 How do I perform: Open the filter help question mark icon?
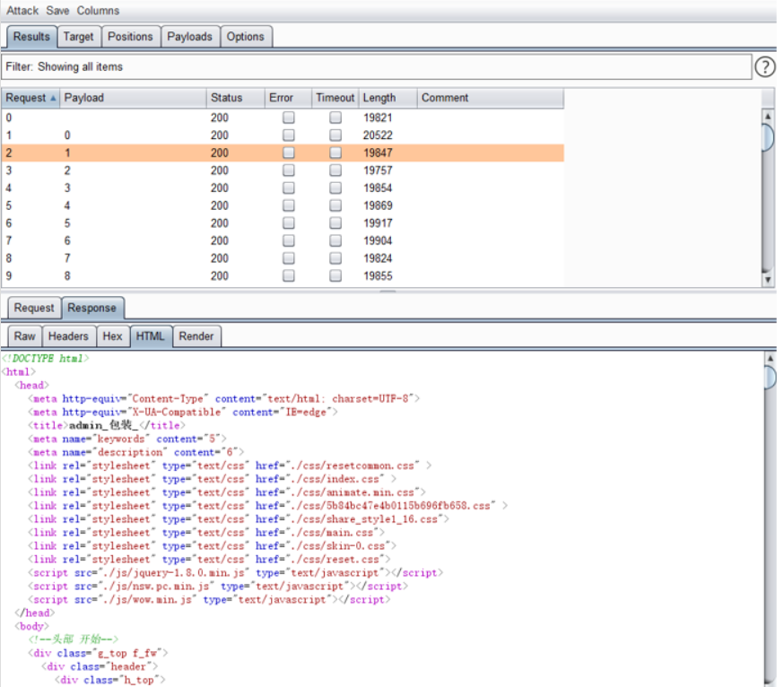(764, 66)
